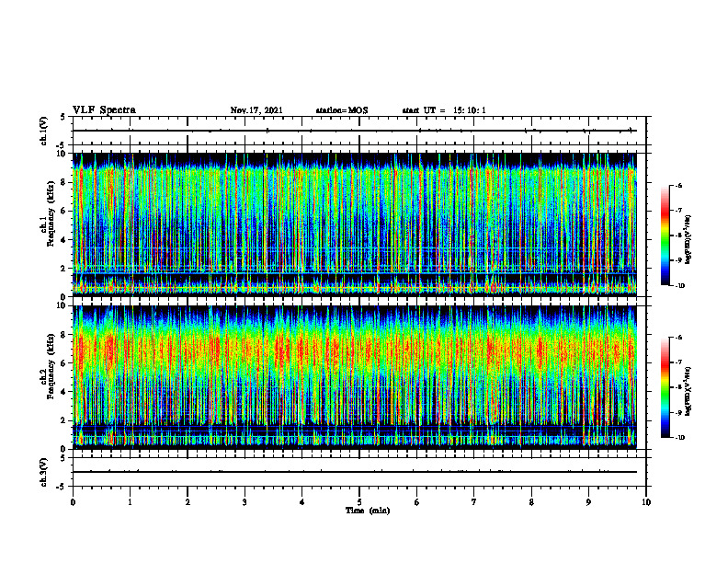Click the log(PSD) label beside ch.2 colorbar
The width and height of the screenshot is (728, 563).
point(688,391)
